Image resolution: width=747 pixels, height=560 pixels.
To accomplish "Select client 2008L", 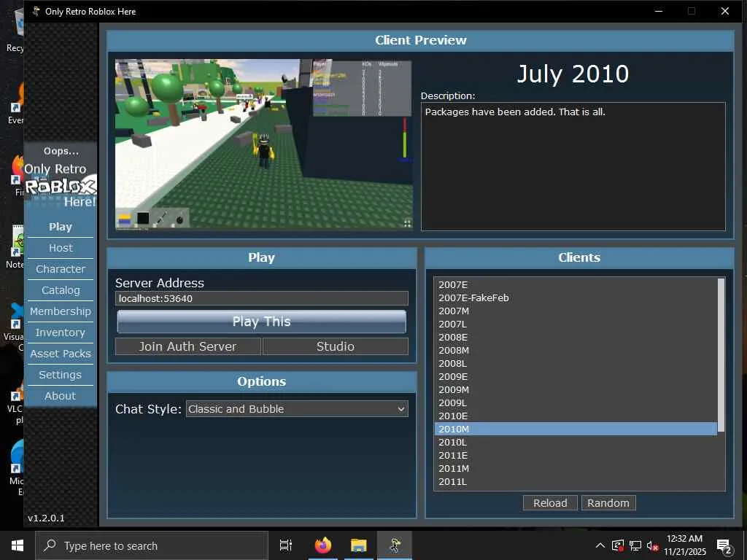I will 576,363.
